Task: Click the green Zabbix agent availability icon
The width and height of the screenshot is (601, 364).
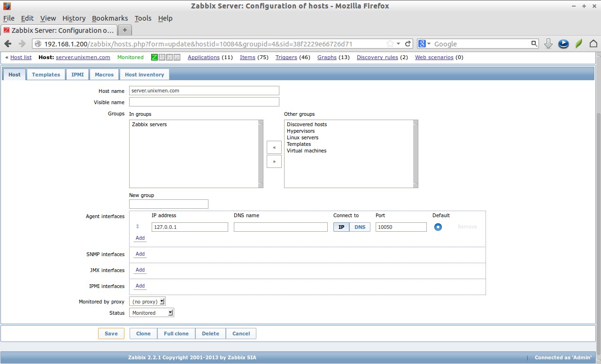Action: click(154, 57)
